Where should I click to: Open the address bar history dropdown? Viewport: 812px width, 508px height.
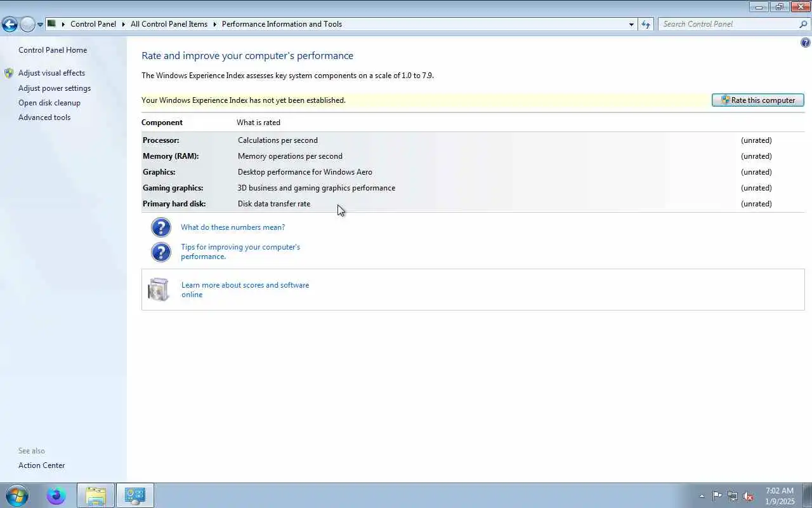tap(631, 24)
